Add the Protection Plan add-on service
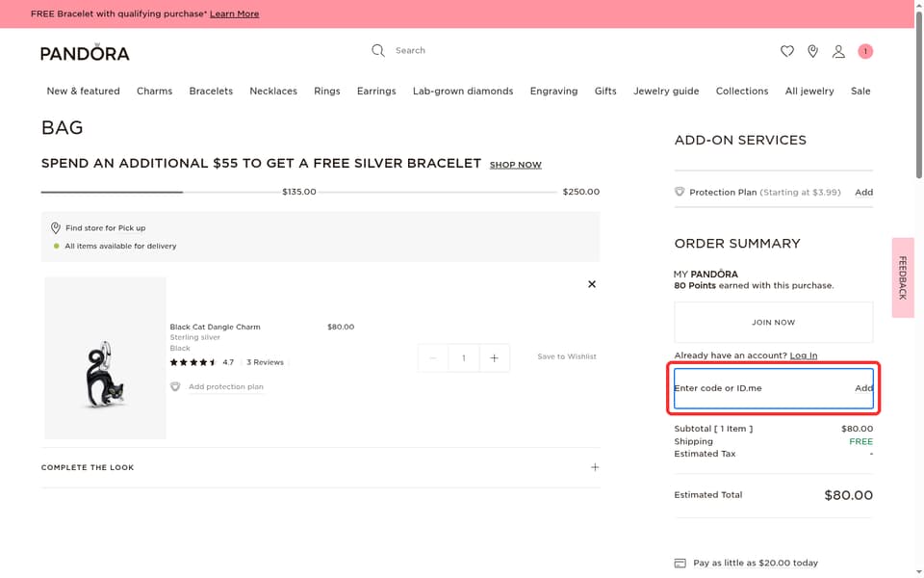Screen dimensions: 924x578 864,193
